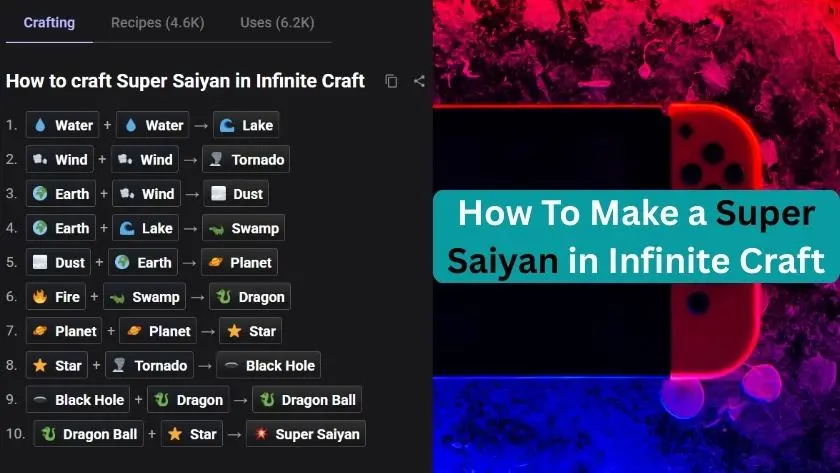The image size is (840, 473).
Task: Click the Black Hole ingredient in step 9
Action: pos(78,399)
